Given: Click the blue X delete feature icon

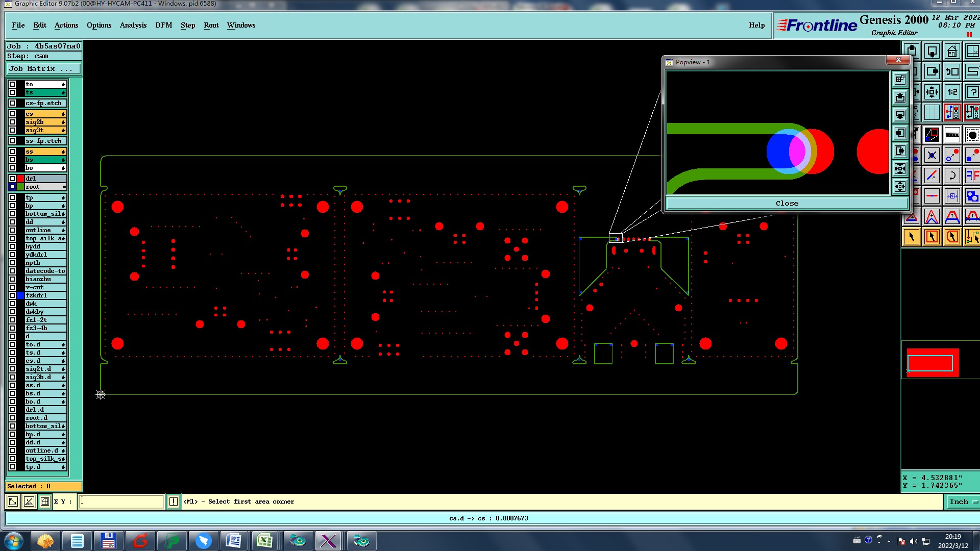Looking at the screenshot, I should [932, 156].
